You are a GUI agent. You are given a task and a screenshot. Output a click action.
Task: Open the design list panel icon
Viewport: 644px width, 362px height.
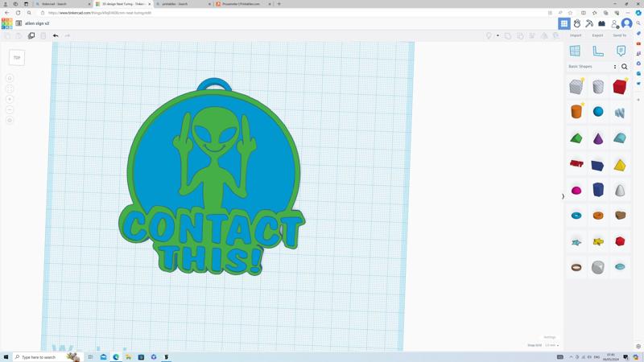pos(19,23)
